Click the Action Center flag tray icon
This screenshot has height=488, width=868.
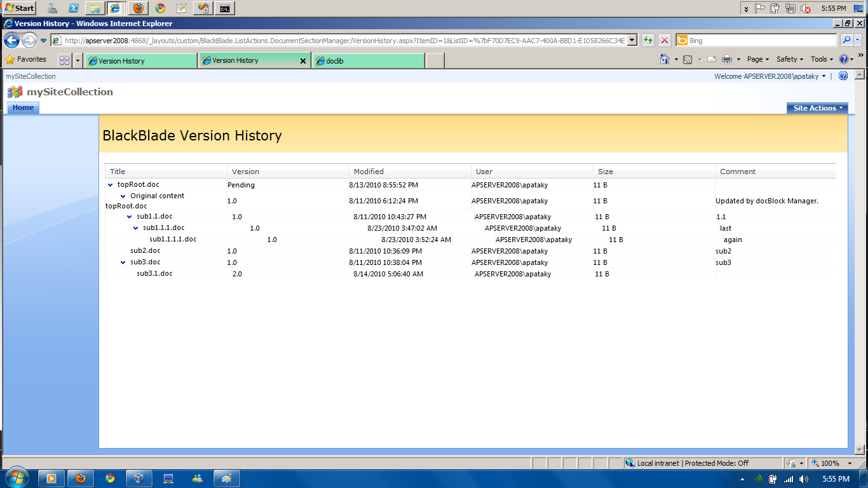pyautogui.click(x=759, y=8)
